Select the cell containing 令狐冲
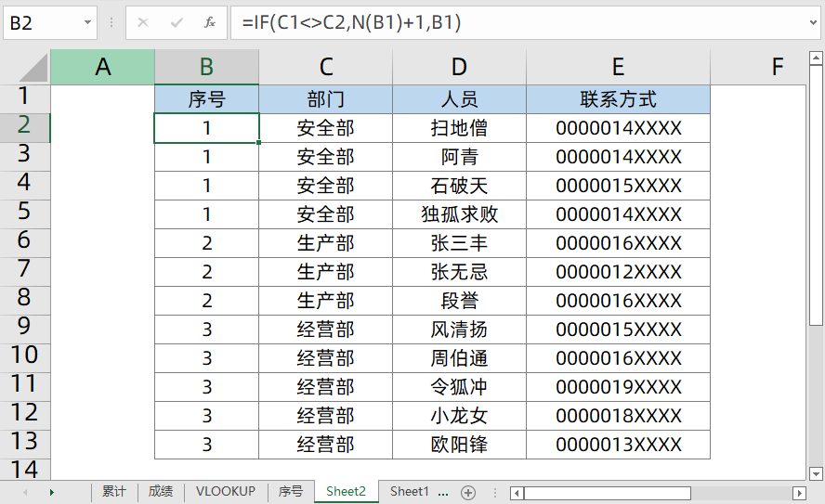Screen dimensions: 825x504 (x=459, y=387)
